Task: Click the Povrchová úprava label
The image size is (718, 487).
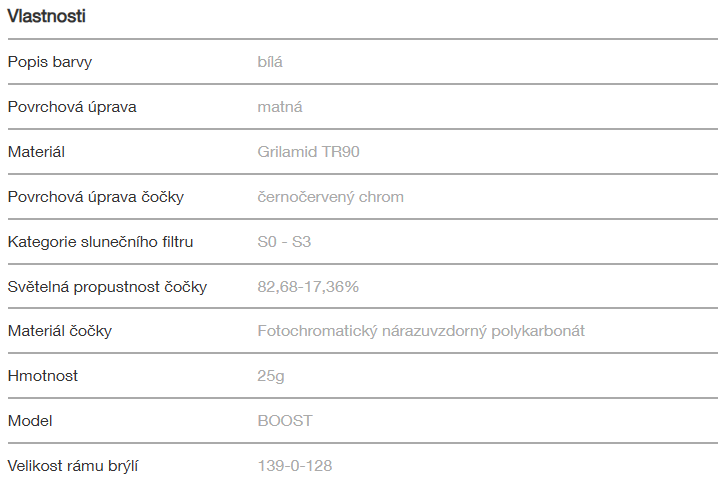Action: (72, 107)
